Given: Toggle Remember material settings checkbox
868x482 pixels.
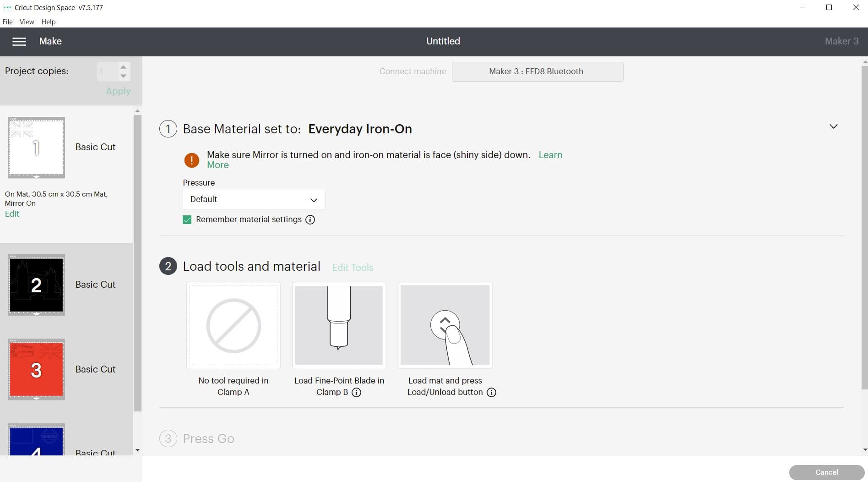Looking at the screenshot, I should (187, 220).
